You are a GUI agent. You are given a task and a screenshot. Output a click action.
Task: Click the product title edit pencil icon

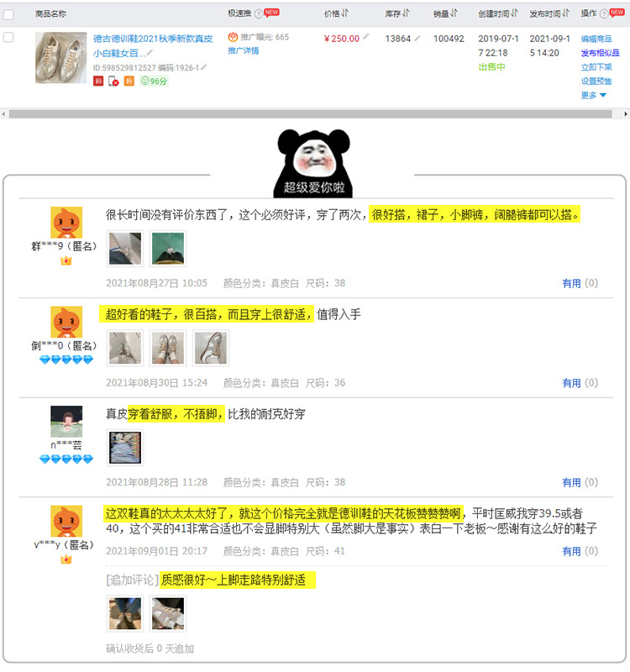pyautogui.click(x=150, y=53)
